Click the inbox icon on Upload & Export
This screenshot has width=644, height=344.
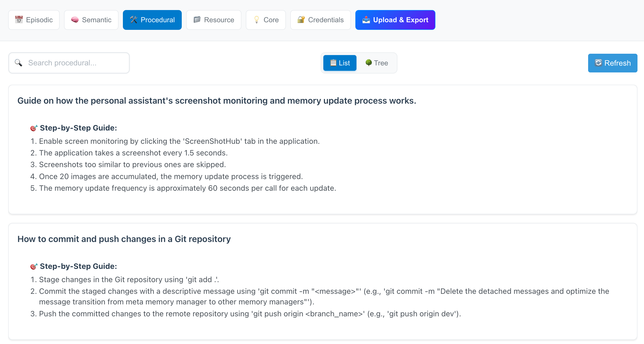(366, 20)
